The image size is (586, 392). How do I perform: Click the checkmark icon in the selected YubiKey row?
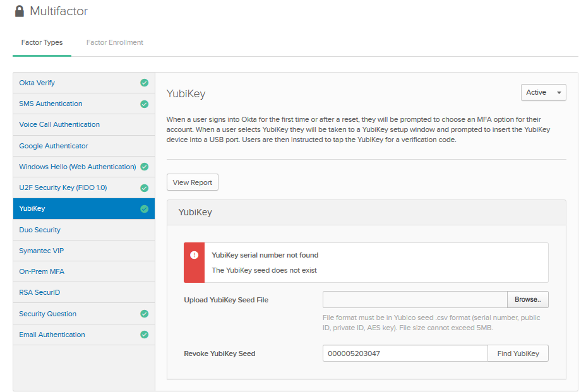point(144,209)
